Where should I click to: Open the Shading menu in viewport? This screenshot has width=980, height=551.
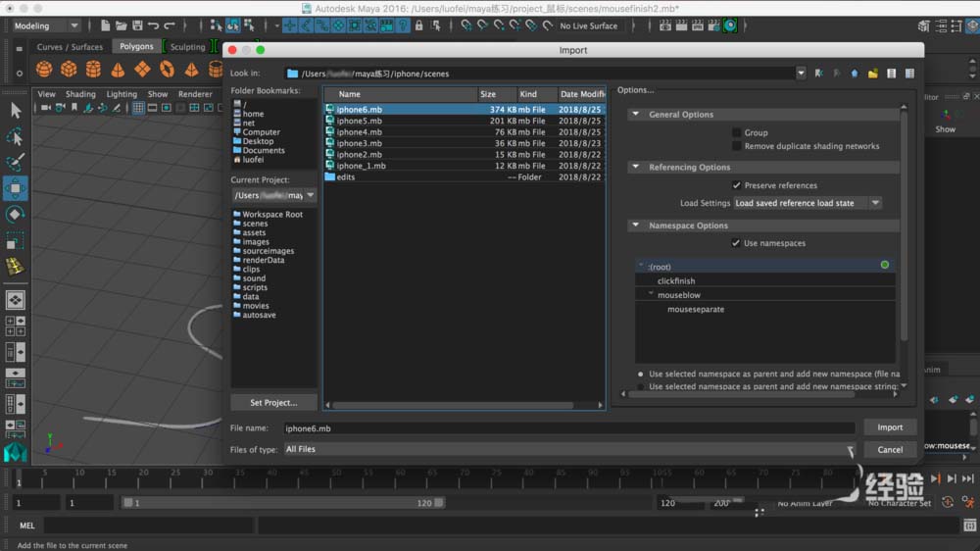point(80,94)
